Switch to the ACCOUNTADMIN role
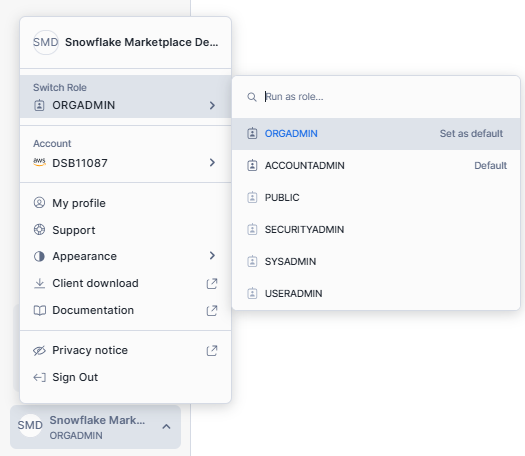This screenshot has height=456, width=525. point(376,165)
